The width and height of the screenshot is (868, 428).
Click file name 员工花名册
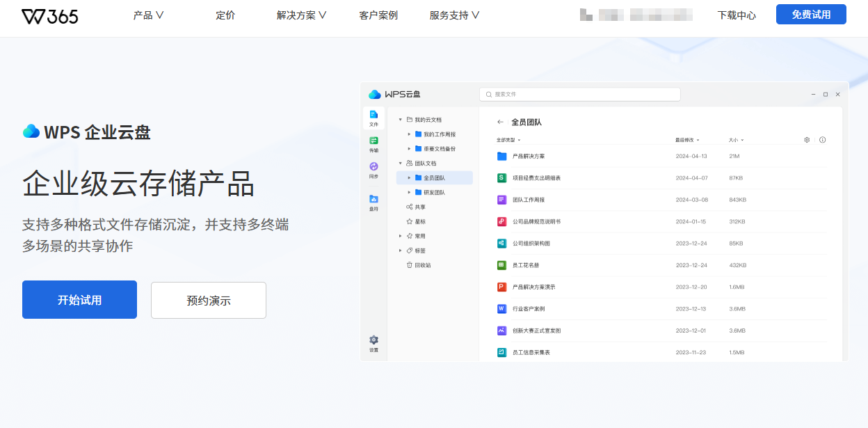click(x=526, y=265)
